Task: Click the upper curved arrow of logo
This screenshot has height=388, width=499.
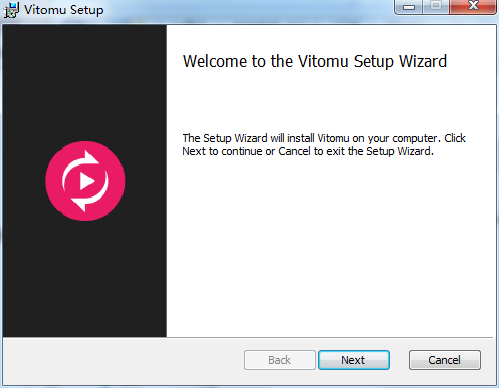Action: coord(81,166)
